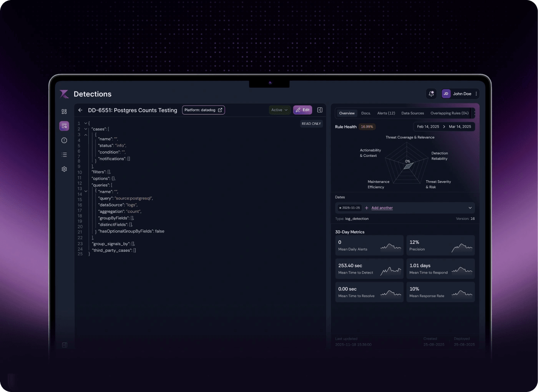Viewport: 538px width, 392px height.
Task: Open the Active status dropdown
Action: (x=279, y=110)
